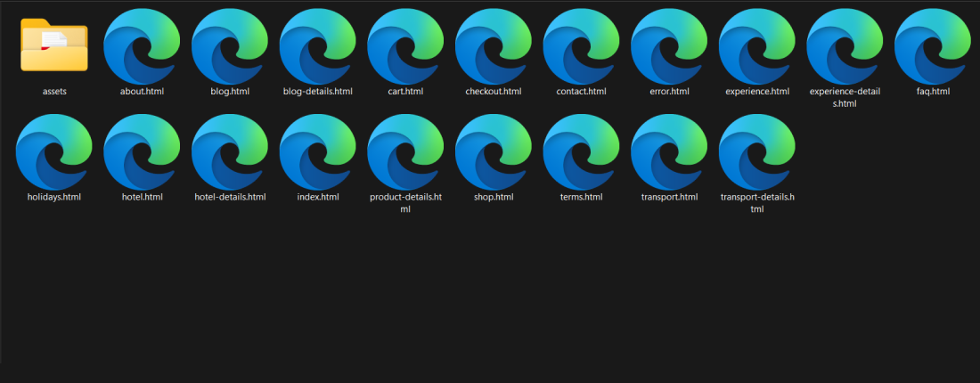Viewport: 980px width, 383px height.
Task: Click the 'assets' folder name label
Action: click(x=54, y=92)
